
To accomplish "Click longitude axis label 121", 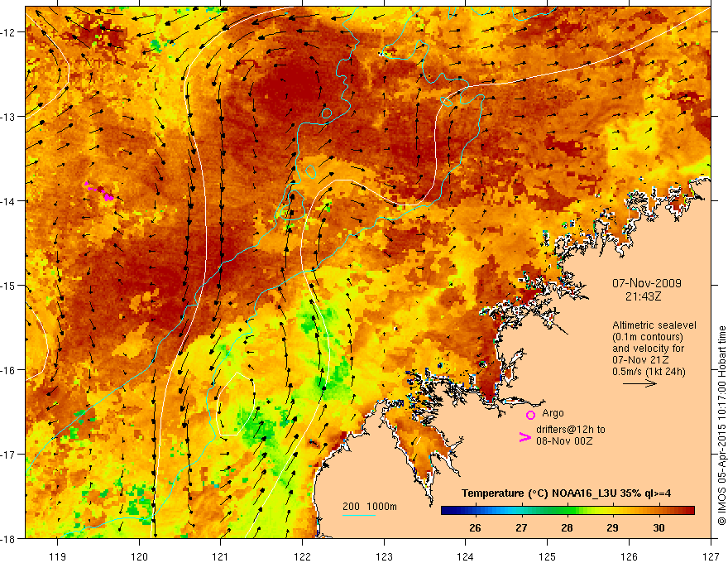I will point(221,556).
